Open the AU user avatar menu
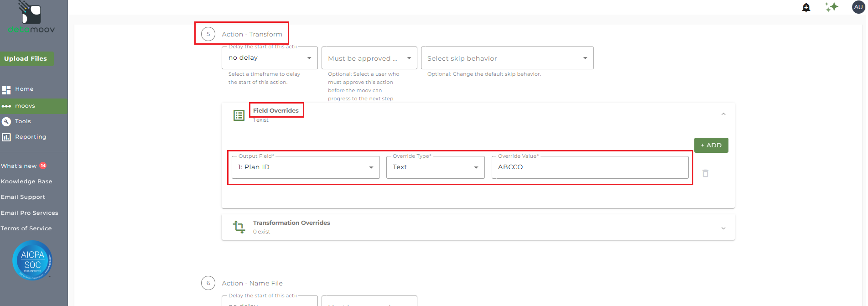Image resolution: width=868 pixels, height=306 pixels. (x=858, y=7)
